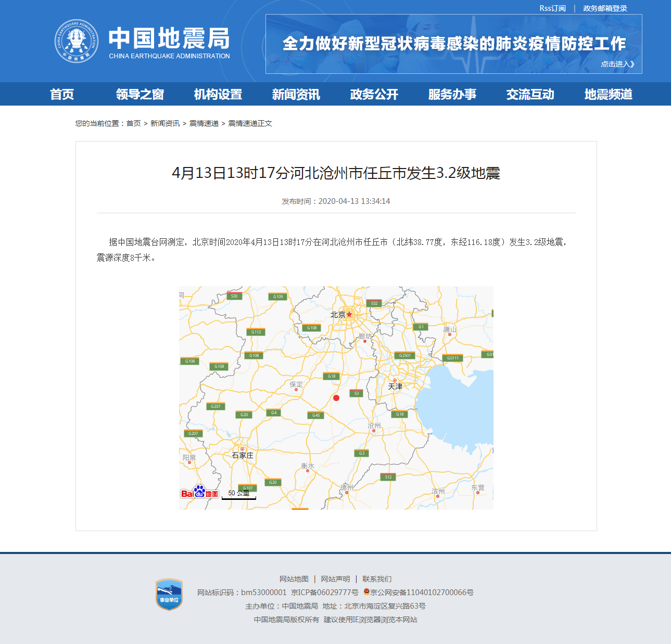
Task: Open the Rss订阅 link
Action: pos(552,8)
